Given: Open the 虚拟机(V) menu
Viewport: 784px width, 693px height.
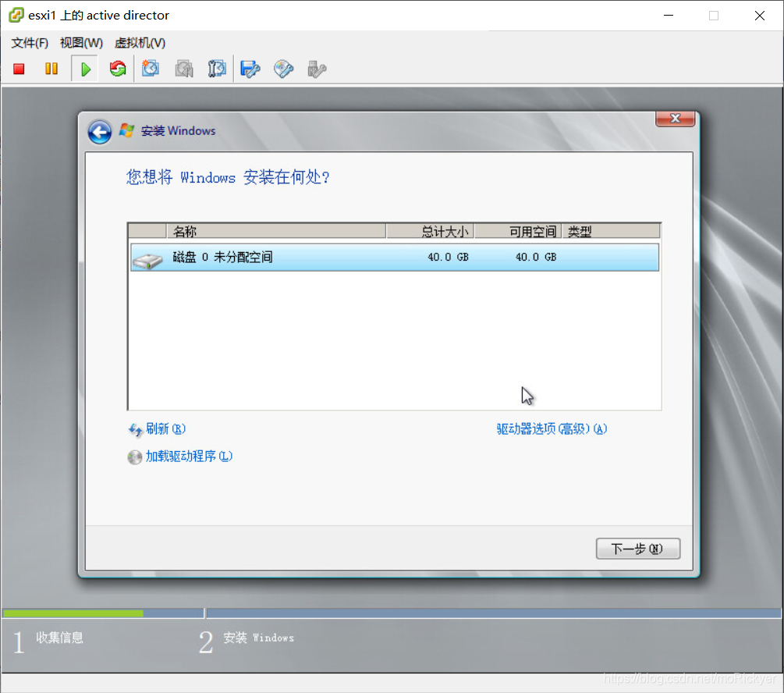Looking at the screenshot, I should 140,43.
